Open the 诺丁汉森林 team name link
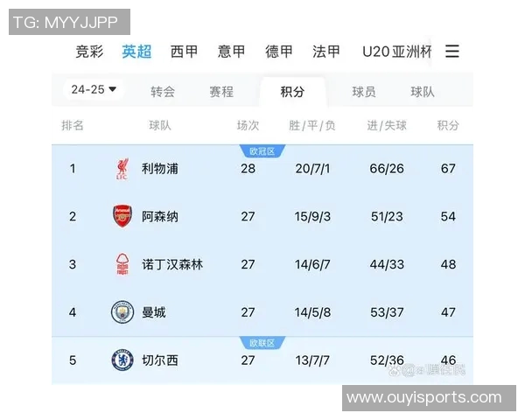The image size is (525, 420). (172, 264)
